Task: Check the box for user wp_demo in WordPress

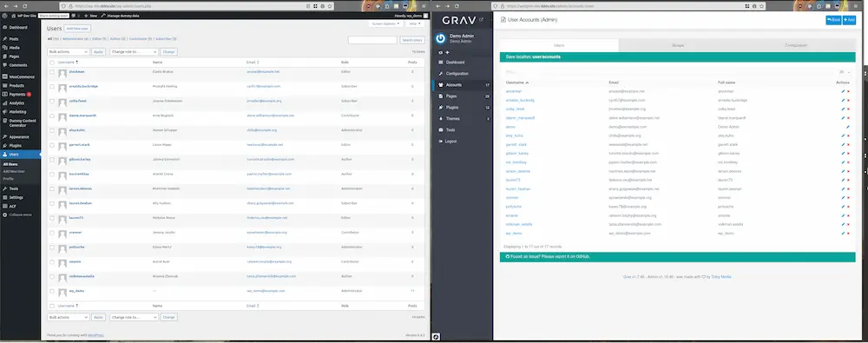Action: click(52, 291)
